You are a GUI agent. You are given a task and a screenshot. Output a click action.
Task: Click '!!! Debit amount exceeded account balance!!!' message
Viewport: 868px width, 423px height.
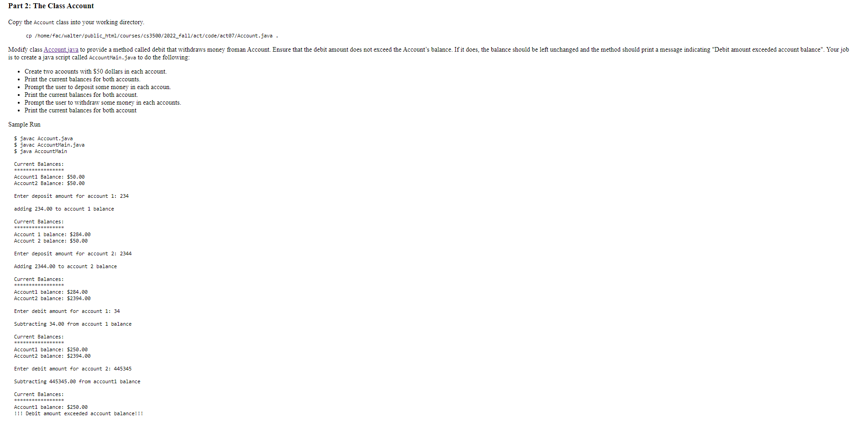click(x=79, y=413)
